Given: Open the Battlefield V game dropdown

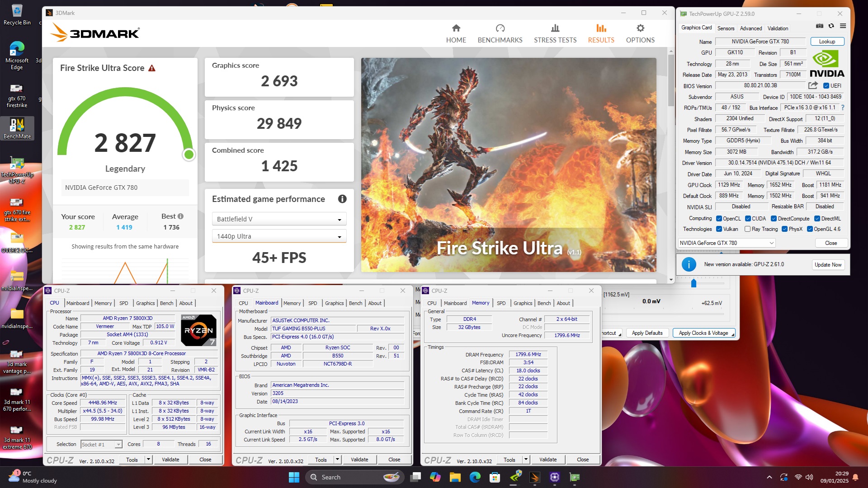Looking at the screenshot, I should pyautogui.click(x=279, y=219).
